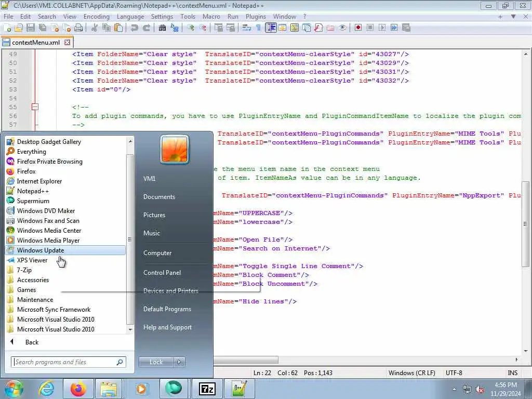Click the macro Playback toolbar icon
The image size is (532, 399).
382,28
